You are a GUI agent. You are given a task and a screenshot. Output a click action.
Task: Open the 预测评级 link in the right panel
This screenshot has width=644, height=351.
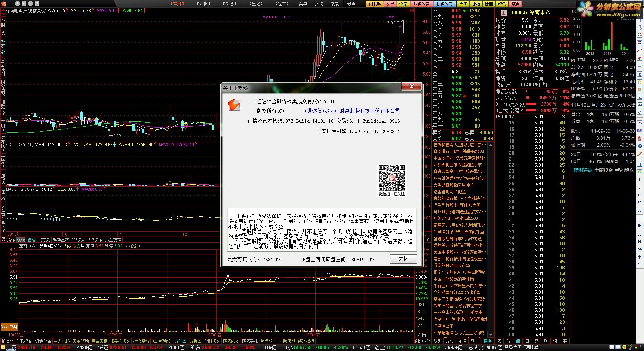(x=583, y=170)
